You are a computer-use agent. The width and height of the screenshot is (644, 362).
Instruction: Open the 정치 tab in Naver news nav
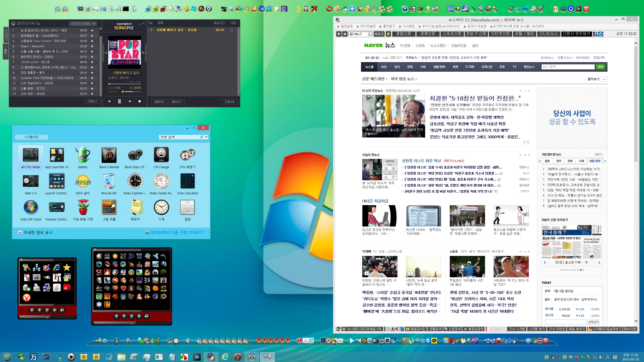(x=397, y=67)
